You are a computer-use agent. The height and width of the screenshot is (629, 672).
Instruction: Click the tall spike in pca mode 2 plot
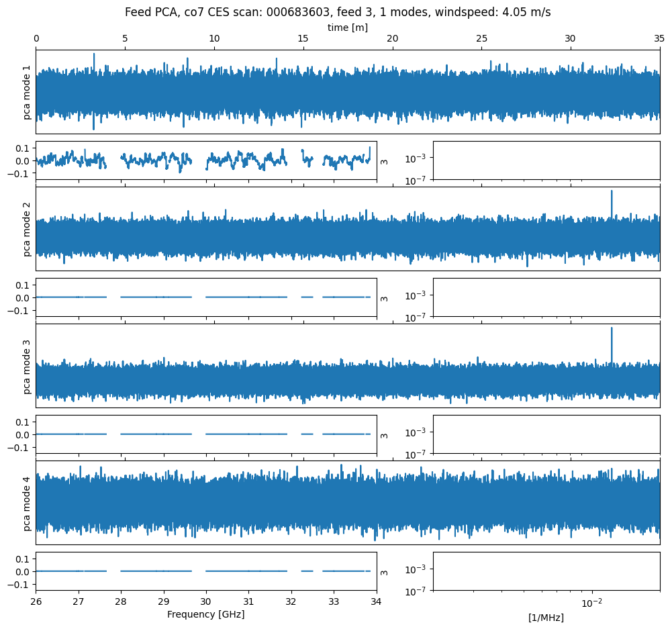[612, 201]
